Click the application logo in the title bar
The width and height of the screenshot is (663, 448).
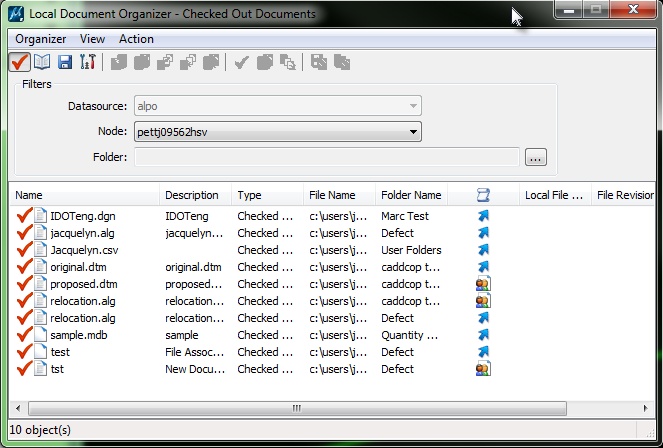16,14
